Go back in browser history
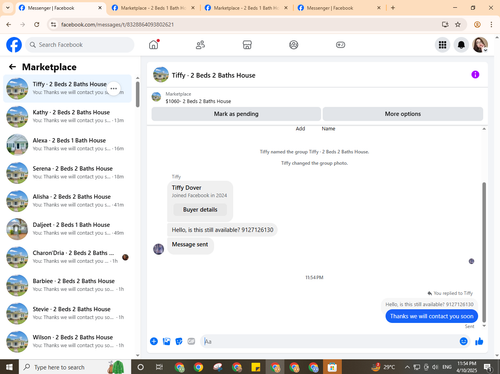 click(9, 24)
